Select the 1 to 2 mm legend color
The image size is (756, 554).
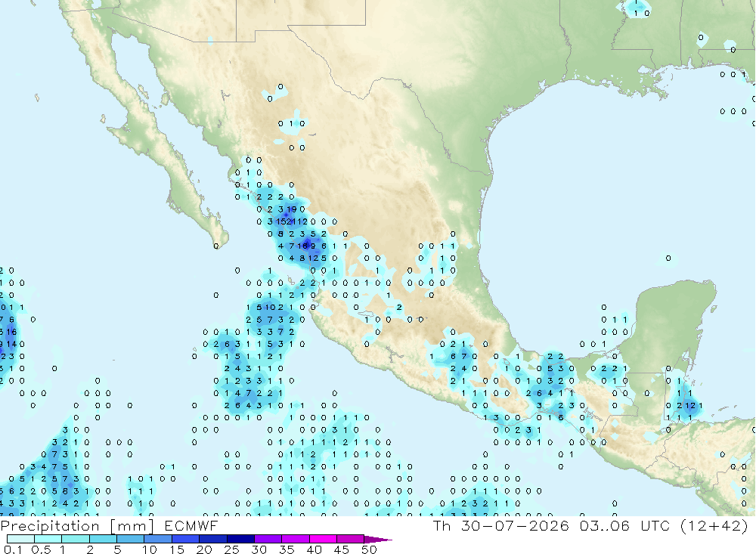[x=76, y=539]
